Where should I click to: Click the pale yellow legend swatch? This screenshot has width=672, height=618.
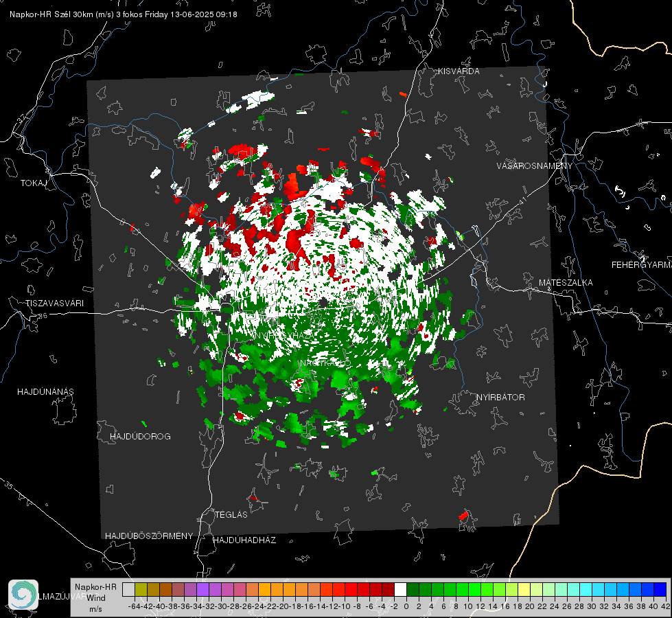[x=524, y=589]
